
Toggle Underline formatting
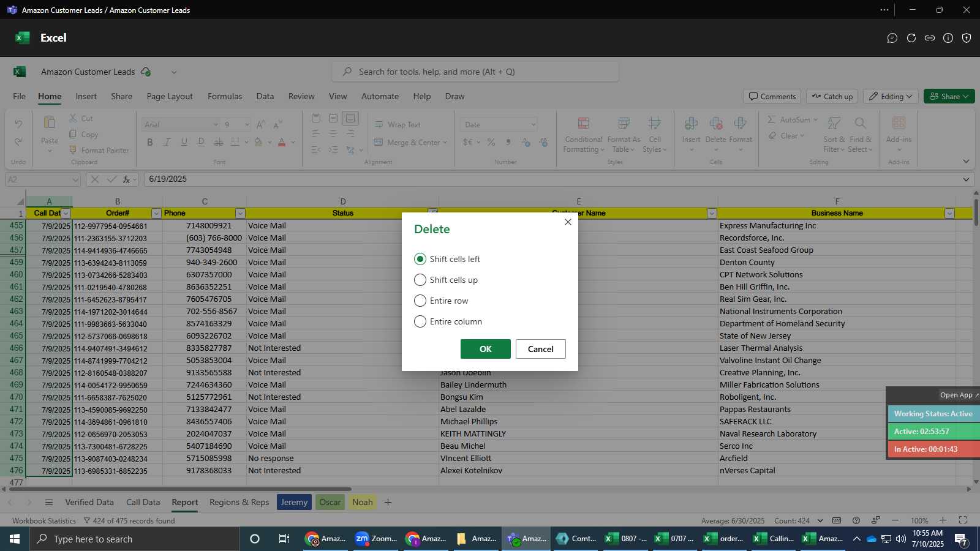pos(184,142)
